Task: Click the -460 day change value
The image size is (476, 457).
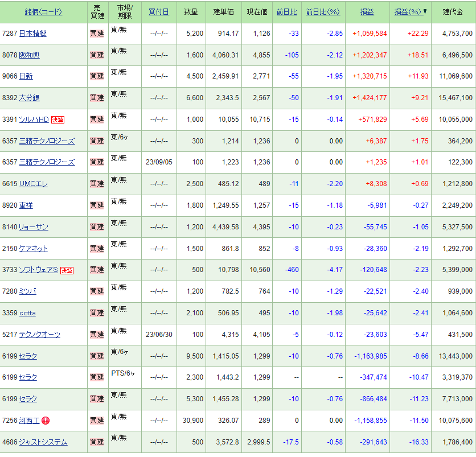Action: coord(292,270)
